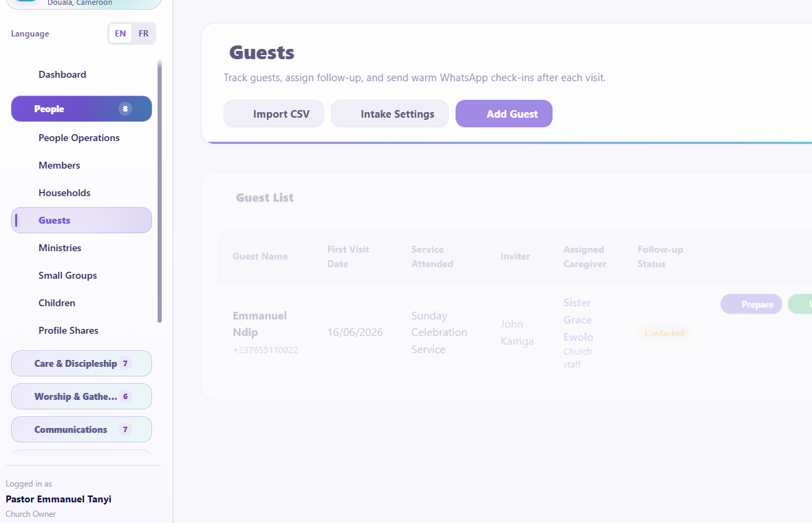This screenshot has height=523, width=812.
Task: Go to Small Groups
Action: [81, 275]
